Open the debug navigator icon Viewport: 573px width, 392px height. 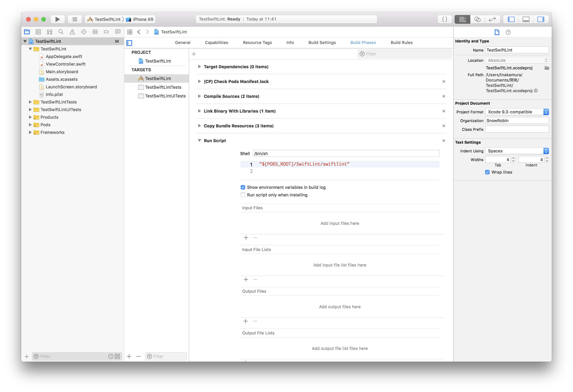(95, 32)
